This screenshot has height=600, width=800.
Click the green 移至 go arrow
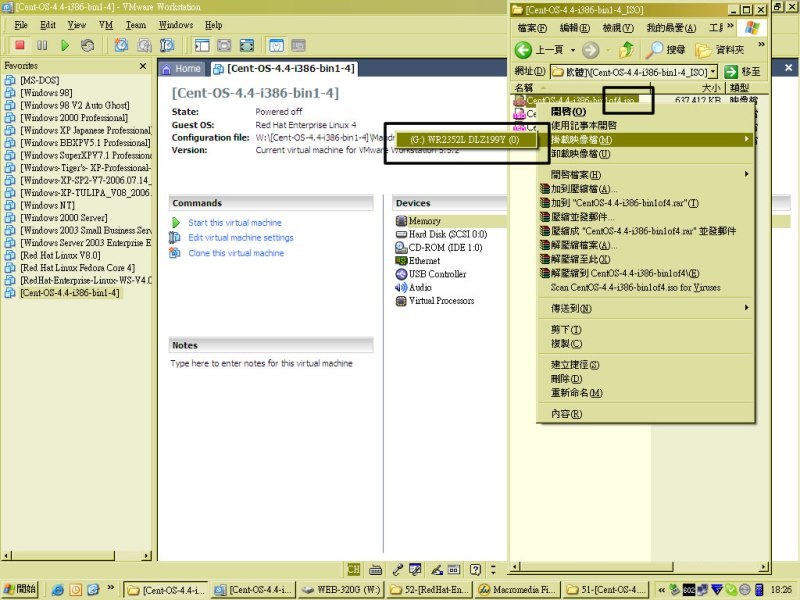[x=731, y=72]
